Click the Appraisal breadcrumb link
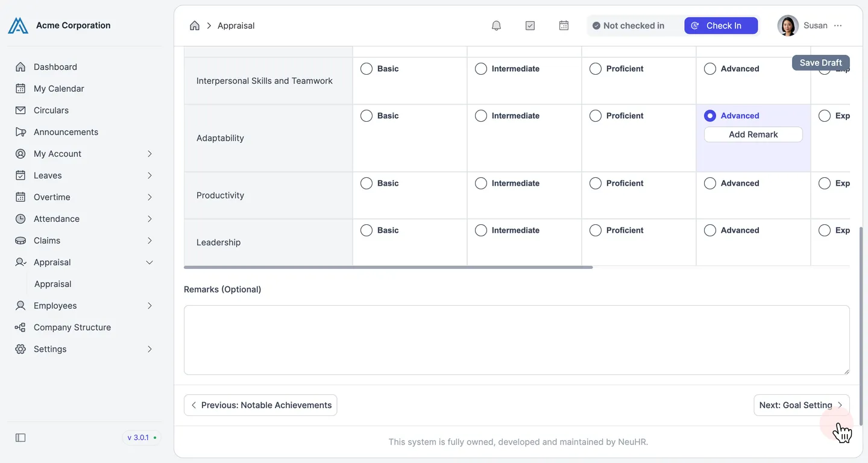Screen dimensions: 868x463 click(236, 25)
